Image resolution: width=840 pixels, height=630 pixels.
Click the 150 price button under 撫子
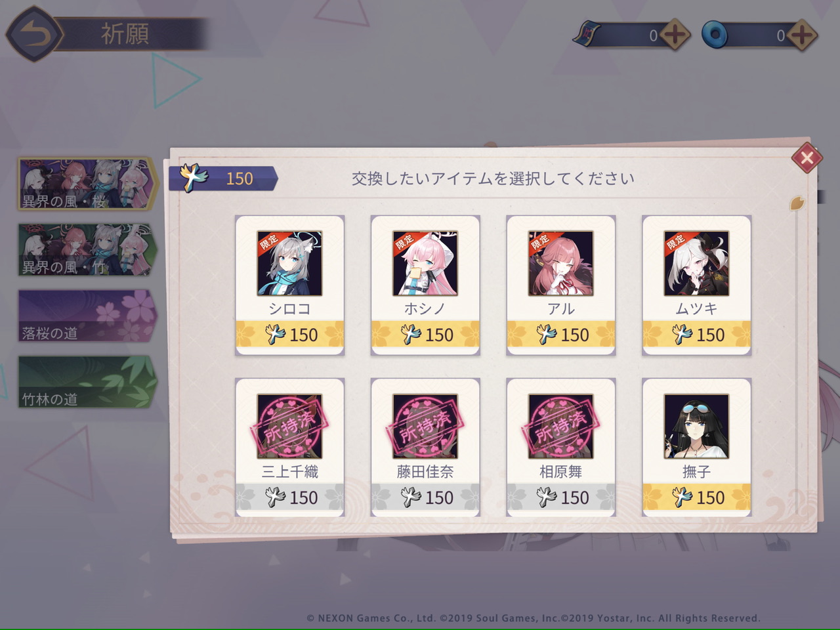[697, 497]
